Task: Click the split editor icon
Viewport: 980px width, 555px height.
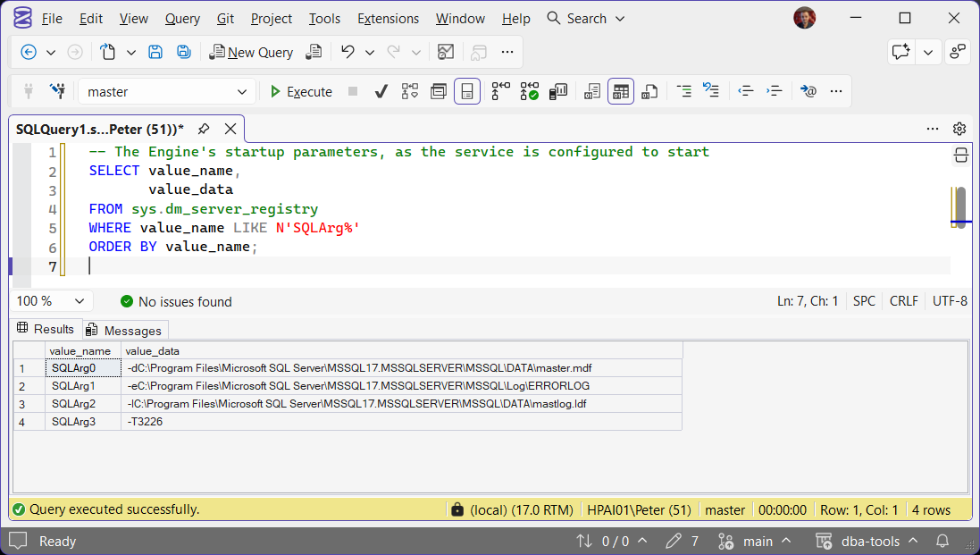Action: tap(961, 155)
